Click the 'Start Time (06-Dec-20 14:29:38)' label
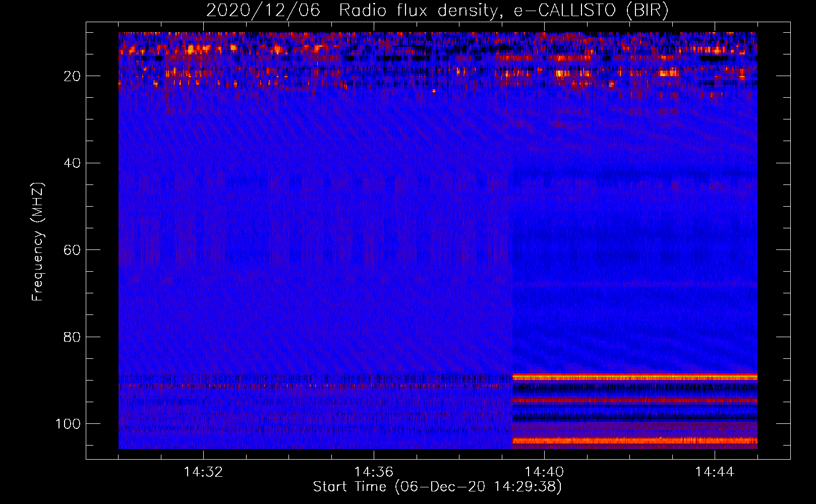This screenshot has width=816, height=504. point(437,487)
